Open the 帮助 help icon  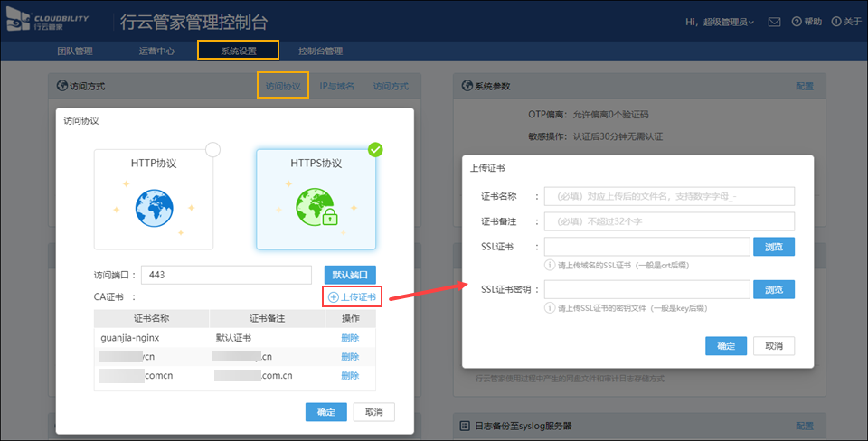[x=797, y=22]
